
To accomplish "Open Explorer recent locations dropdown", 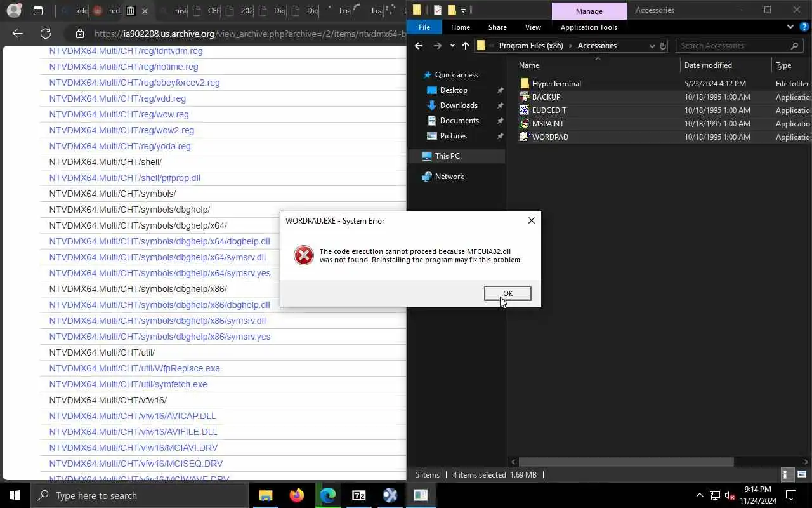I will 452,46.
